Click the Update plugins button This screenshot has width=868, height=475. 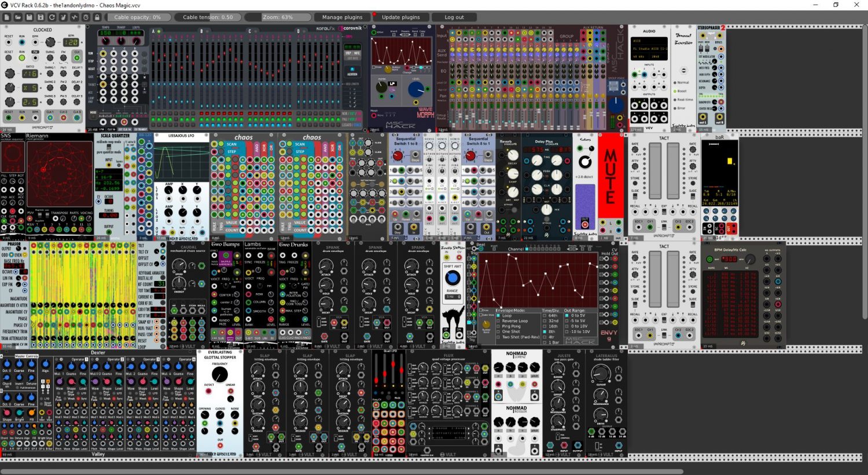click(400, 17)
